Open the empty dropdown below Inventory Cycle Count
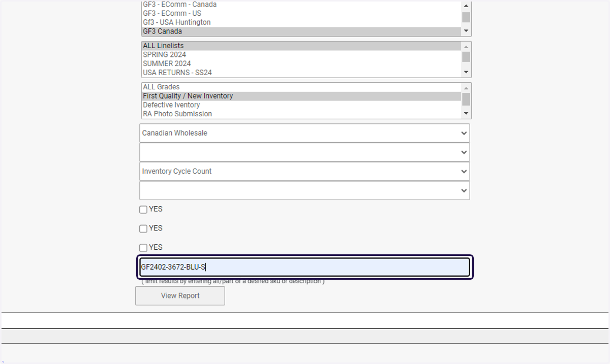This screenshot has height=364, width=610. pyautogui.click(x=304, y=190)
